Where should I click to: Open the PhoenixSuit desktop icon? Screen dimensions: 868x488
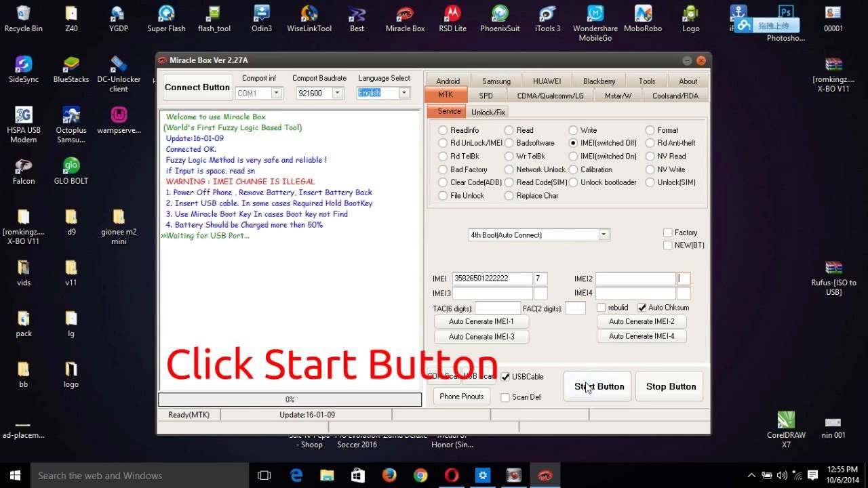pos(500,18)
